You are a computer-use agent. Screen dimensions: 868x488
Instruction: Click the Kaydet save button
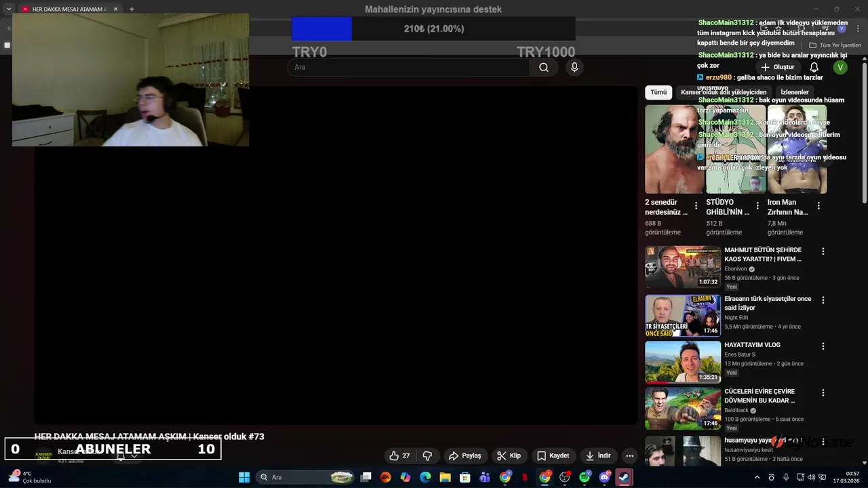tap(553, 455)
